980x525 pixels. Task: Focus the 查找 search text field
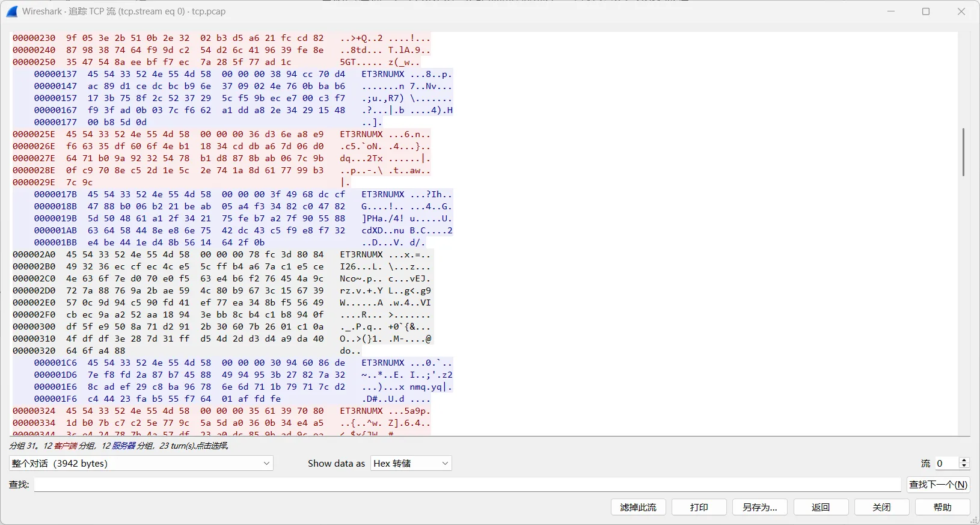[467, 485]
